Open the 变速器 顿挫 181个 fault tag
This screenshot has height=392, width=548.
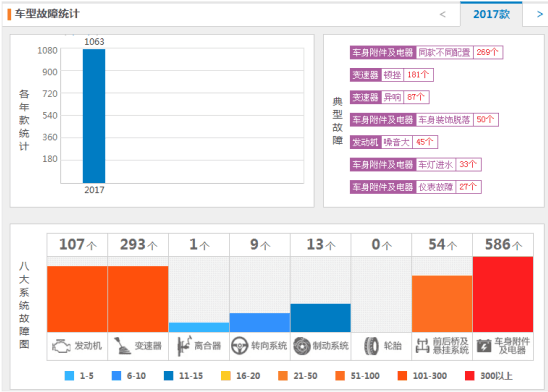392,75
